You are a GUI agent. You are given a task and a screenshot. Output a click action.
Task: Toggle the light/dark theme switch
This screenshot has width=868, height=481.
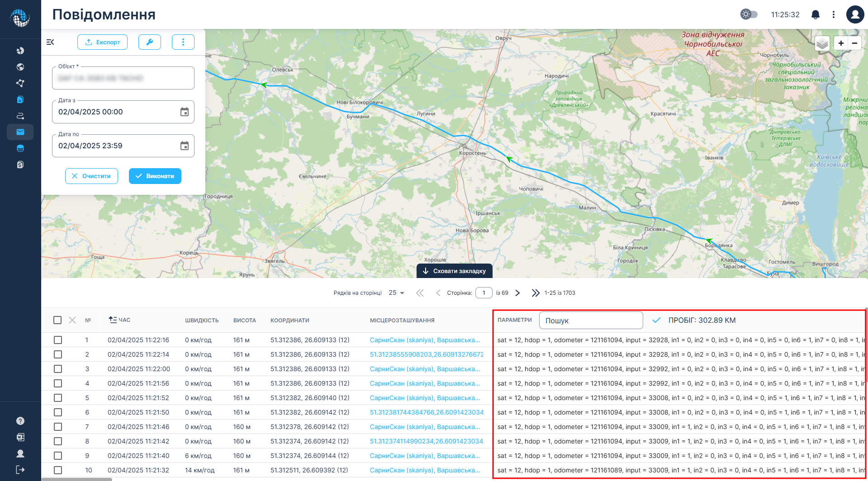(749, 14)
